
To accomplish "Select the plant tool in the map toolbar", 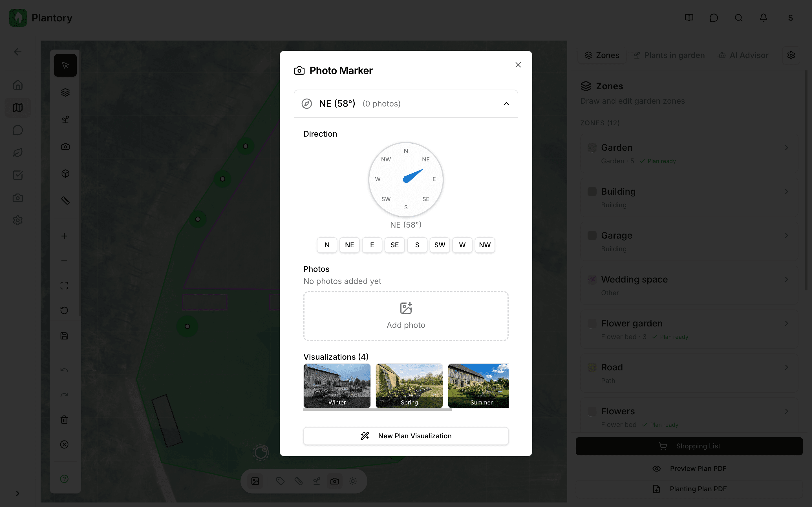I will tap(65, 119).
